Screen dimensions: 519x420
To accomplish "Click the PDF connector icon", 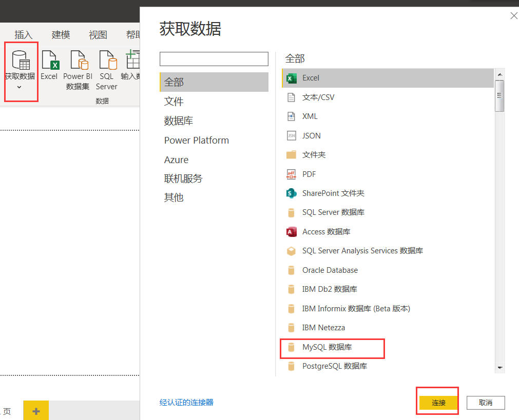I will click(x=291, y=174).
